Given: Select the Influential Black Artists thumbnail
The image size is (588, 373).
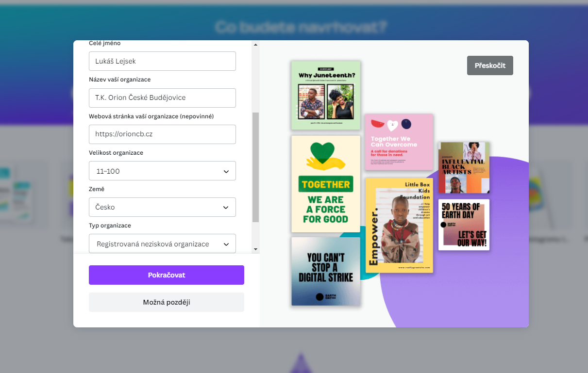Looking at the screenshot, I should [464, 167].
